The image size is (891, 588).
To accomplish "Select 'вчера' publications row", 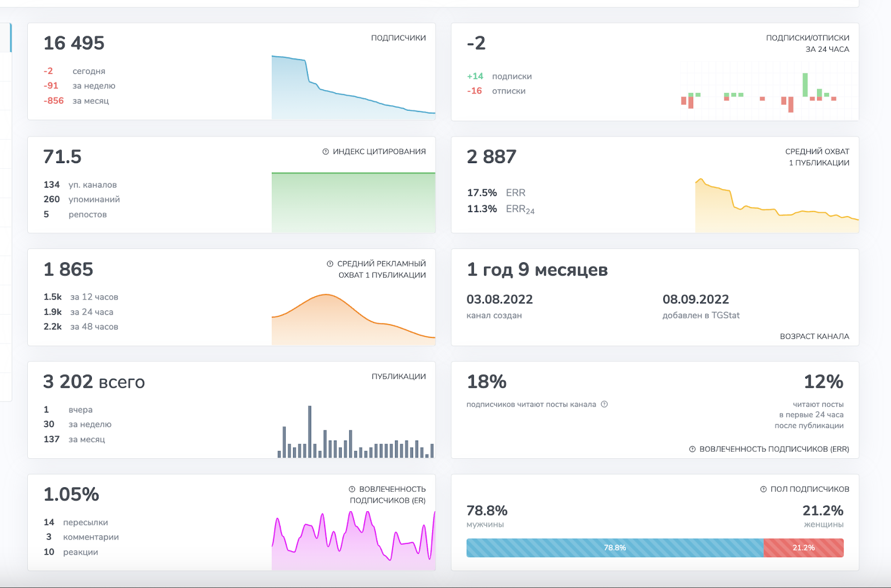I will click(68, 410).
